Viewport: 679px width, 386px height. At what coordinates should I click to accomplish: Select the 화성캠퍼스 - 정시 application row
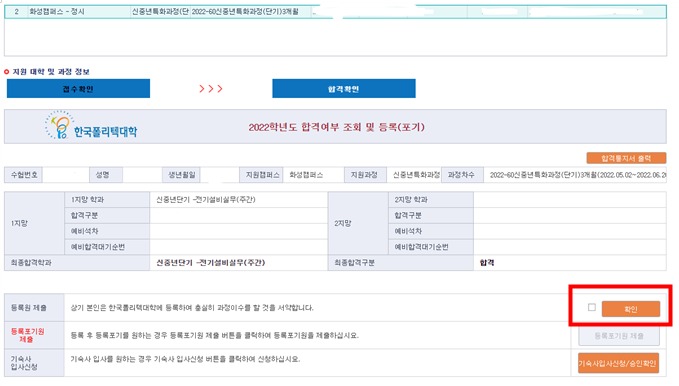335,12
